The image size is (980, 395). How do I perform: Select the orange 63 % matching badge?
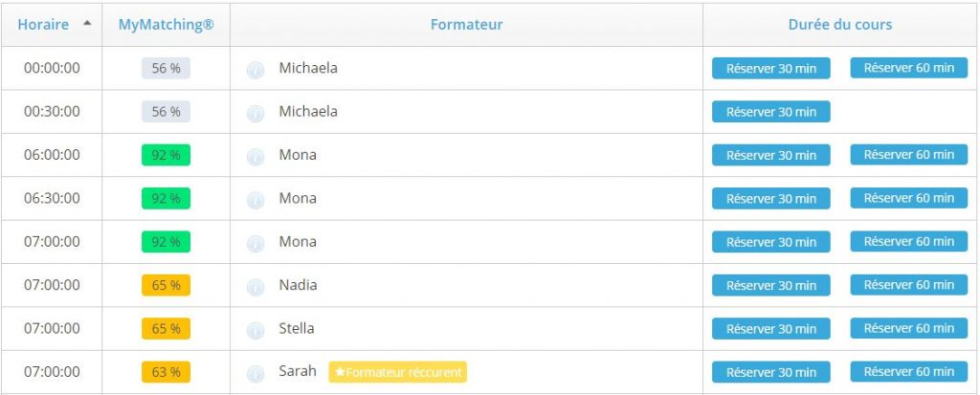point(166,372)
